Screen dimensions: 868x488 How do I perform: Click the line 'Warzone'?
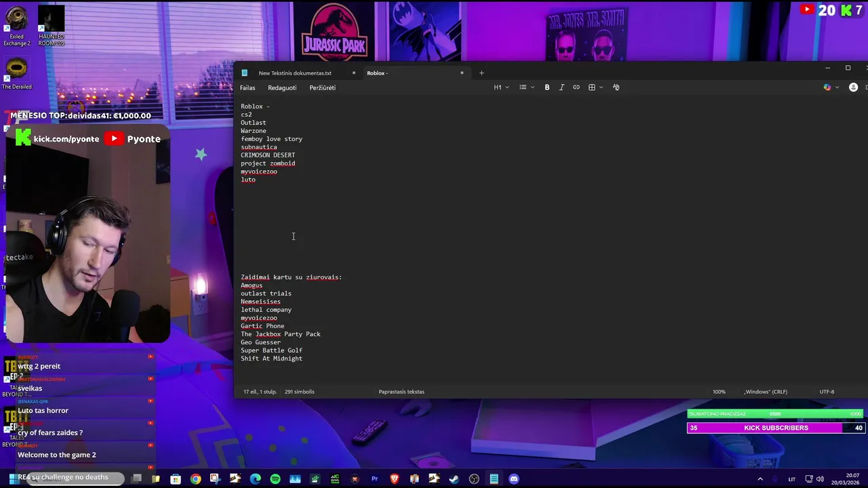253,131
